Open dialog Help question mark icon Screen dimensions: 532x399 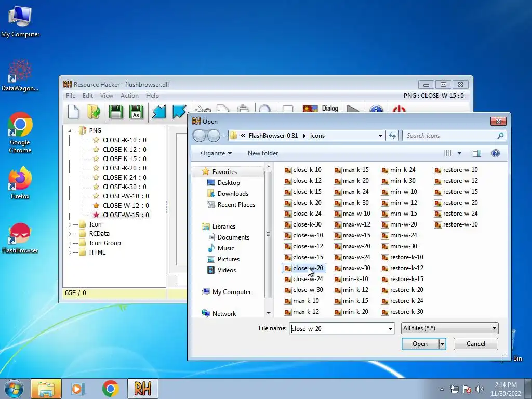coord(495,153)
